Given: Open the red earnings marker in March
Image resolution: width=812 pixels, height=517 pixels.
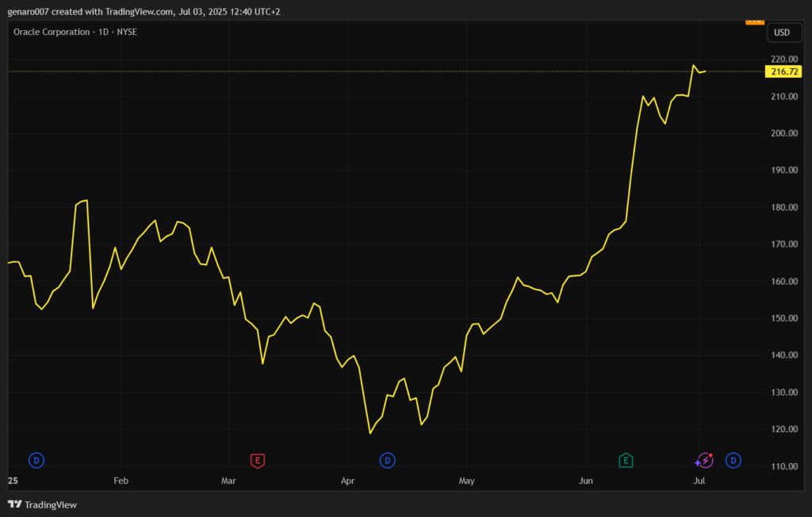Looking at the screenshot, I should [257, 460].
